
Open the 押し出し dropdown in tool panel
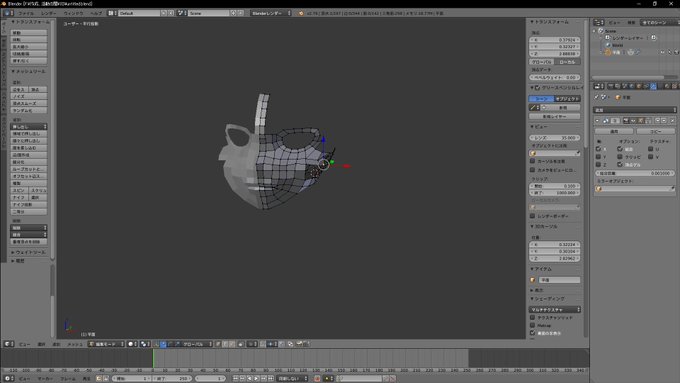coord(29,127)
